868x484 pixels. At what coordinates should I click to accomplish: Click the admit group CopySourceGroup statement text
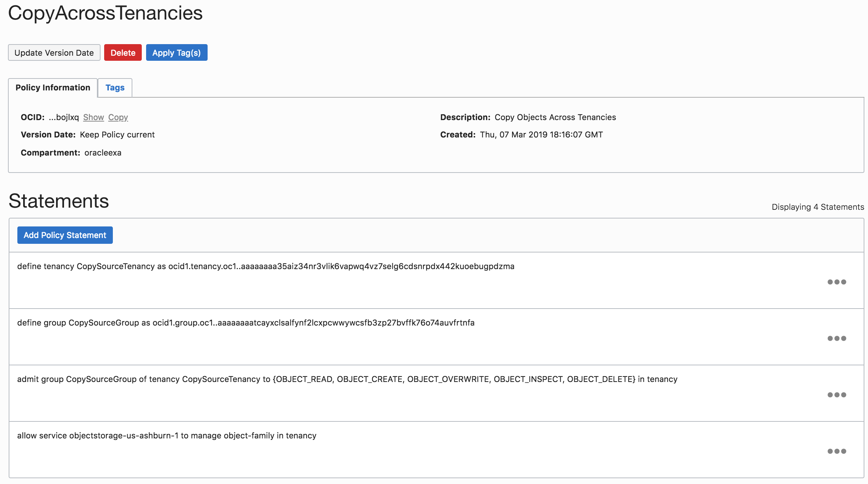[x=347, y=379]
